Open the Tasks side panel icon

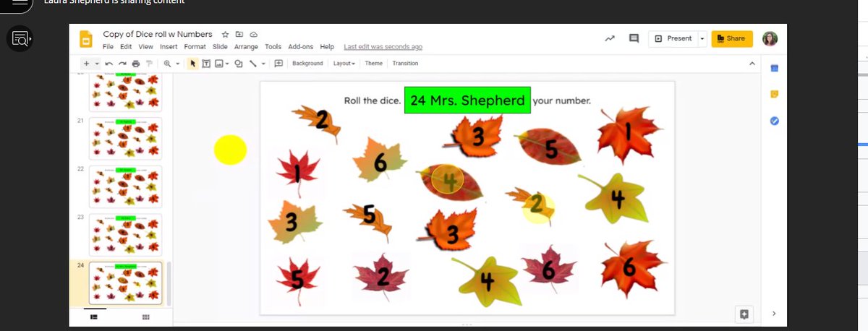pyautogui.click(x=774, y=120)
